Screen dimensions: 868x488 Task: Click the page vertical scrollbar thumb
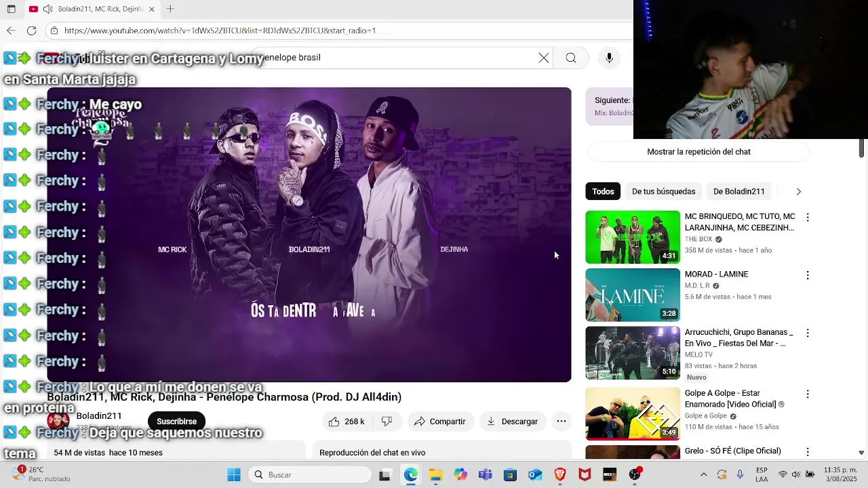pos(861,147)
